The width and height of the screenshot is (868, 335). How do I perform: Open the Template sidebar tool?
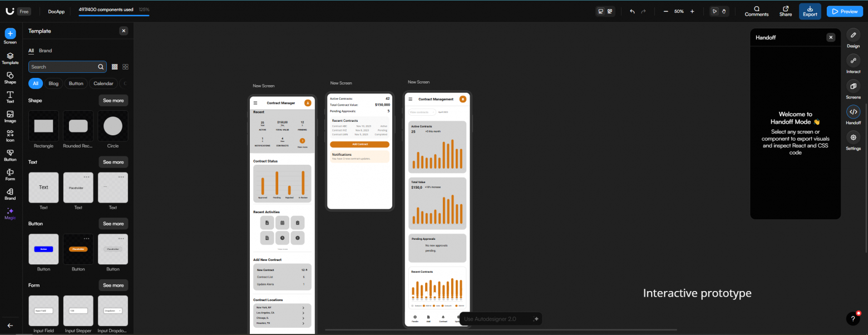(10, 59)
